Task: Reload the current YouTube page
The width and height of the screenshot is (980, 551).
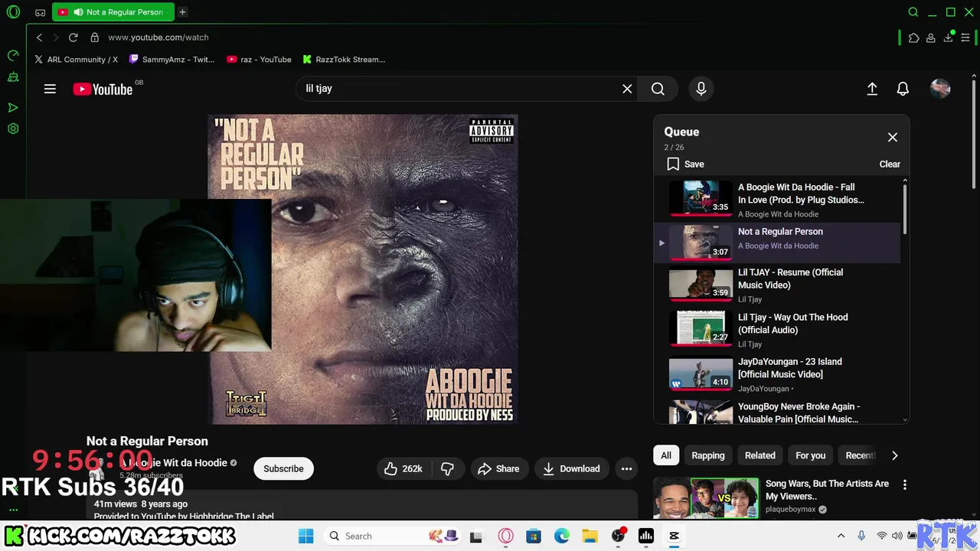Action: point(73,37)
